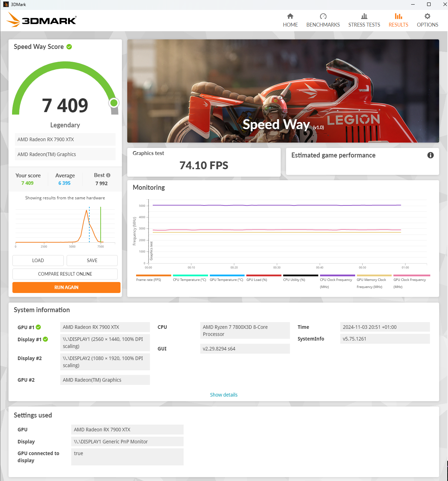
Task: Click the DISPLAY1 2560 × 1440 field
Action: (105, 343)
